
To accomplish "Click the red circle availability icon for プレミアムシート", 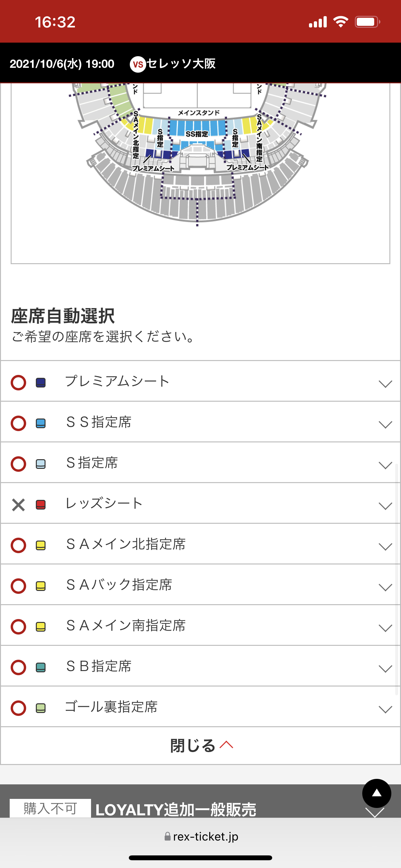I will (x=18, y=382).
